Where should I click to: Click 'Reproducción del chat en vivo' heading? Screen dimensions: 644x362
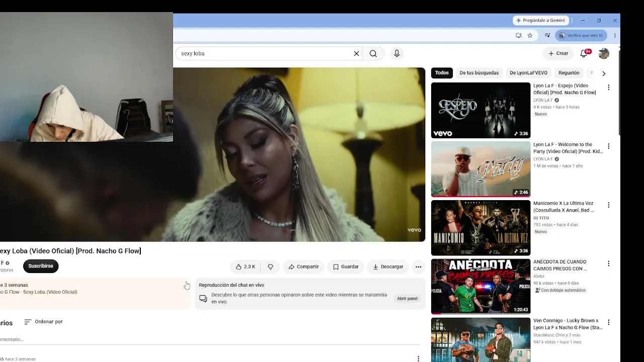click(x=231, y=285)
